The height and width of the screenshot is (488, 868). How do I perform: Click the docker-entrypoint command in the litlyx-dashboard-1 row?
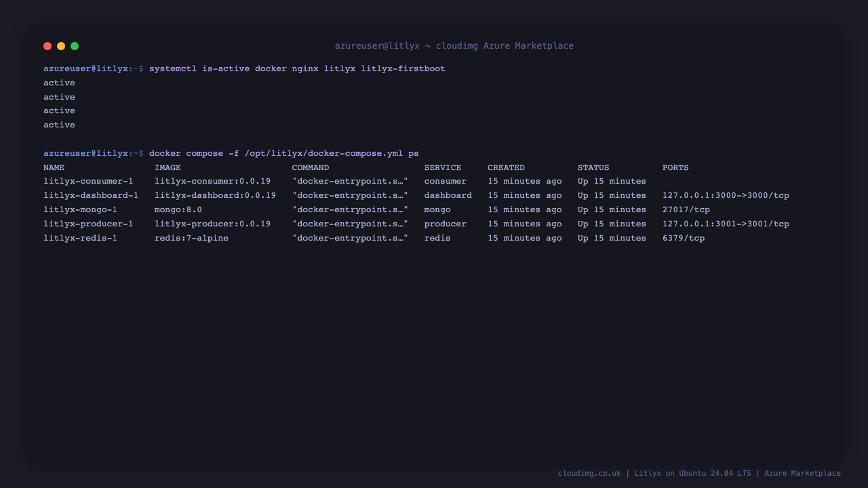[350, 195]
